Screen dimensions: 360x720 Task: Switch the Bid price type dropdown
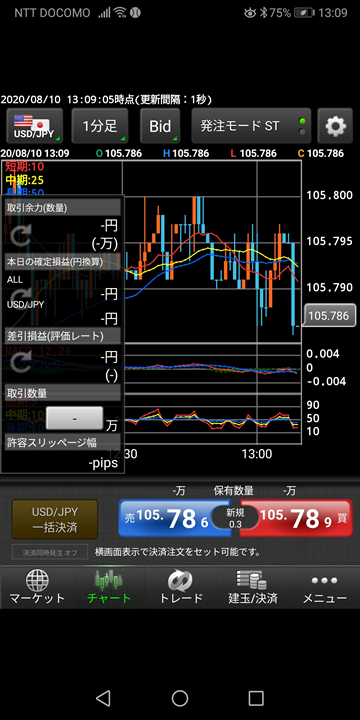click(160, 126)
